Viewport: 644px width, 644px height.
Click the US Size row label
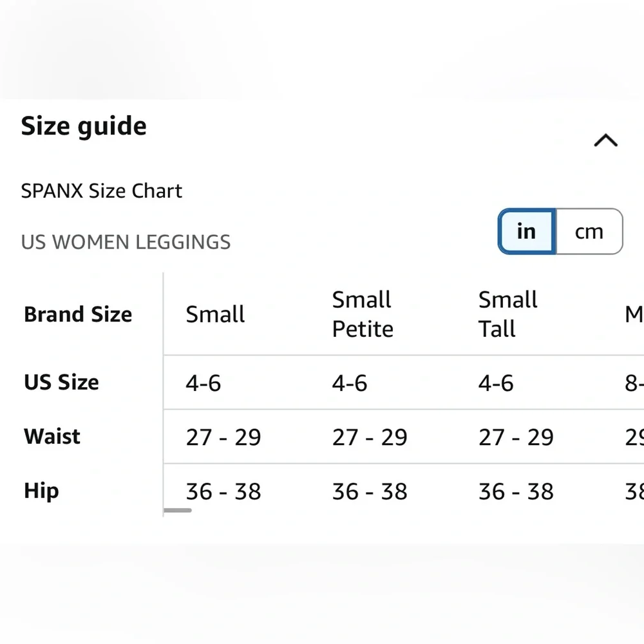coord(61,383)
